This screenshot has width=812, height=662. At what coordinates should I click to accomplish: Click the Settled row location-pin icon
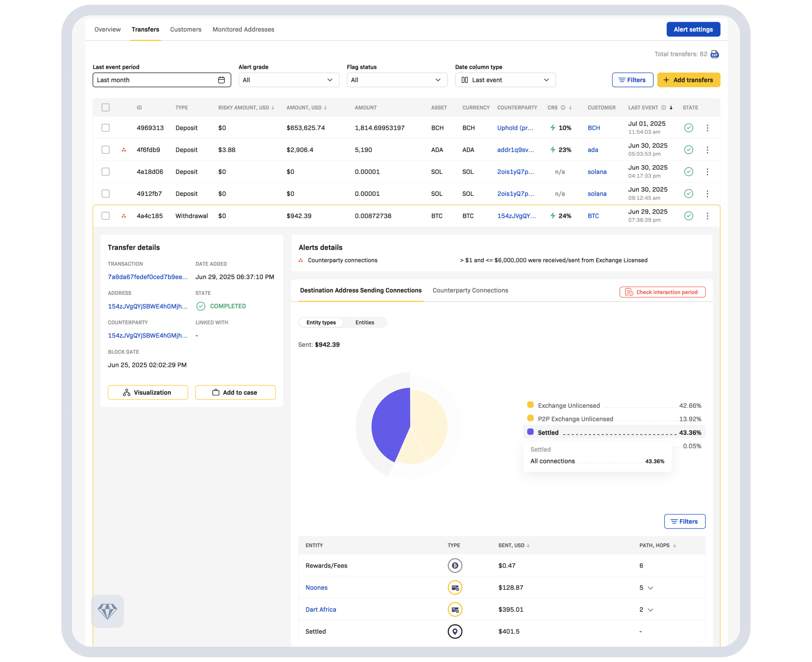(x=455, y=631)
